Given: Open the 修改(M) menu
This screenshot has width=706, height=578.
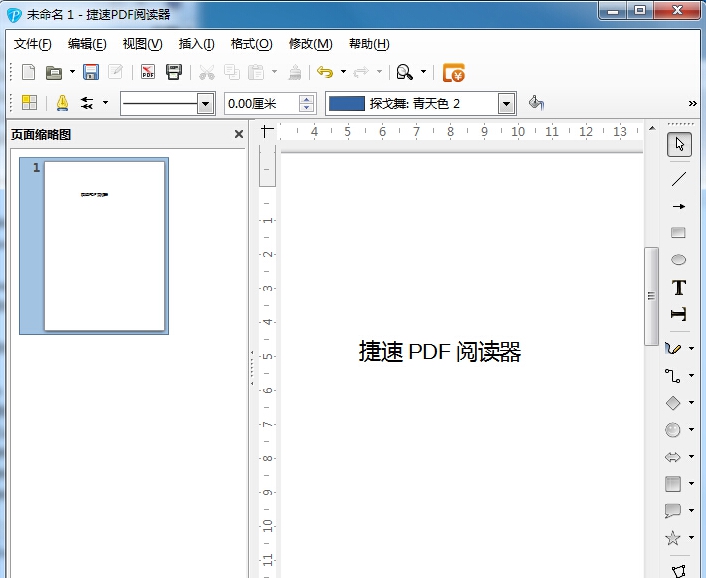Looking at the screenshot, I should 310,44.
